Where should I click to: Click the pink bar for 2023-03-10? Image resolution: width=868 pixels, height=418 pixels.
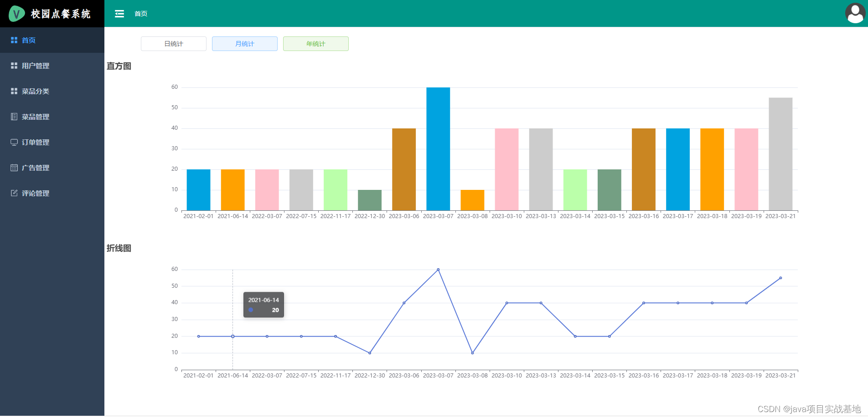506,169
